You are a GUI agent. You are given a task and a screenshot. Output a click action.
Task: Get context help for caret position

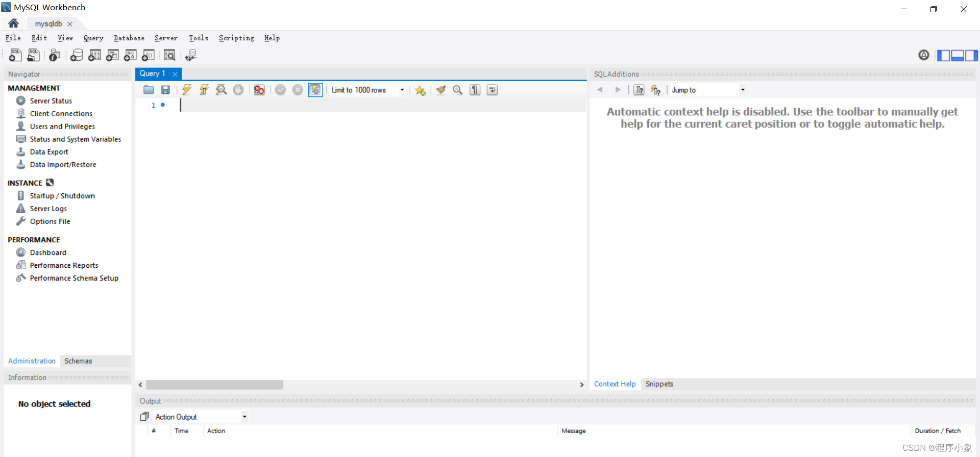coord(639,90)
